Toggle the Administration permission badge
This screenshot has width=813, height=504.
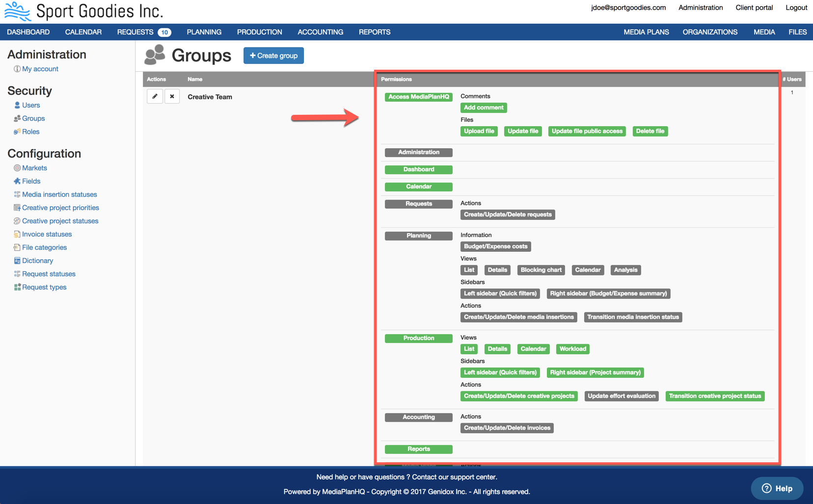pos(418,152)
